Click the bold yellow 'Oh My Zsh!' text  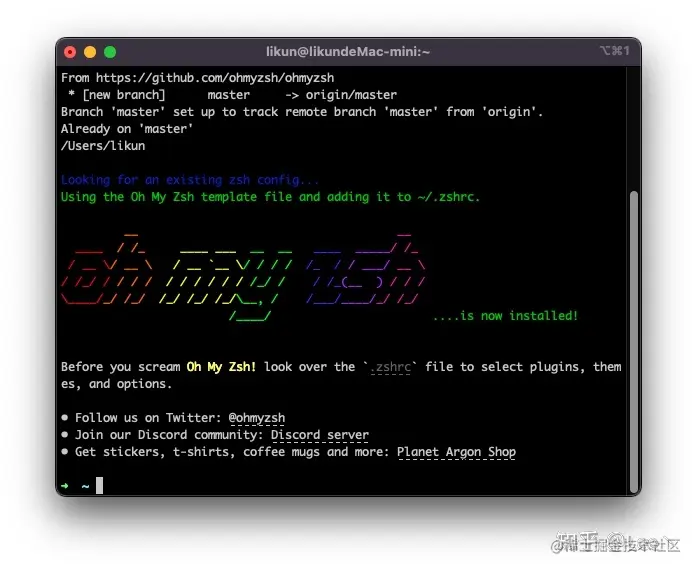(x=221, y=367)
